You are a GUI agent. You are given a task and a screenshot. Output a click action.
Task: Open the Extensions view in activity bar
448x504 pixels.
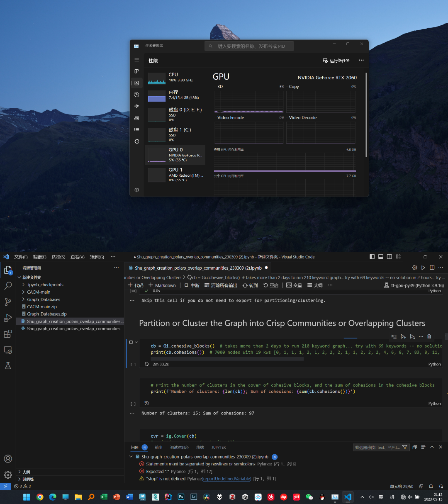coord(8,334)
